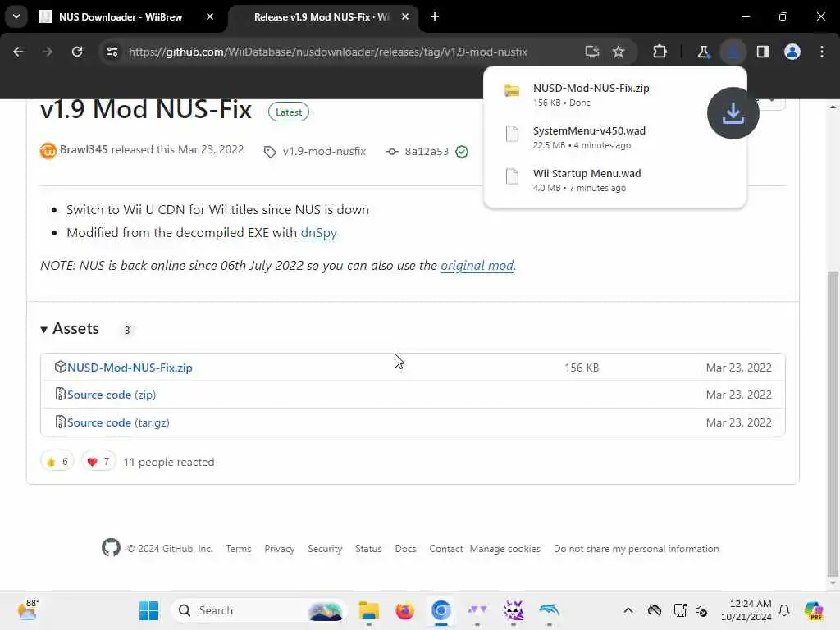The height and width of the screenshot is (630, 840).
Task: Click the GitHub logo in footer
Action: tap(111, 547)
